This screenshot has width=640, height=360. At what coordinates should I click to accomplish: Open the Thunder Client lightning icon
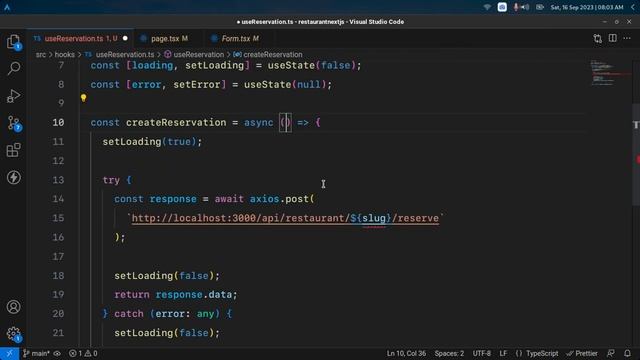pos(13,178)
